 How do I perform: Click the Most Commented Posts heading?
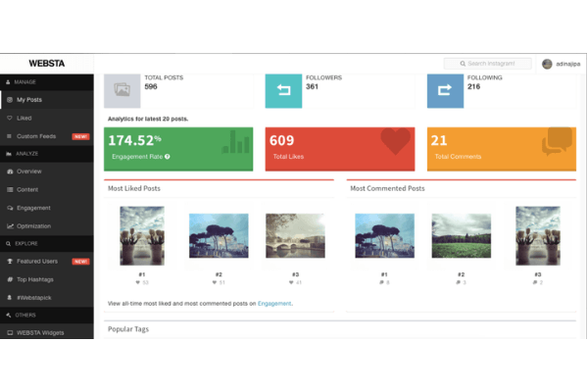[387, 188]
